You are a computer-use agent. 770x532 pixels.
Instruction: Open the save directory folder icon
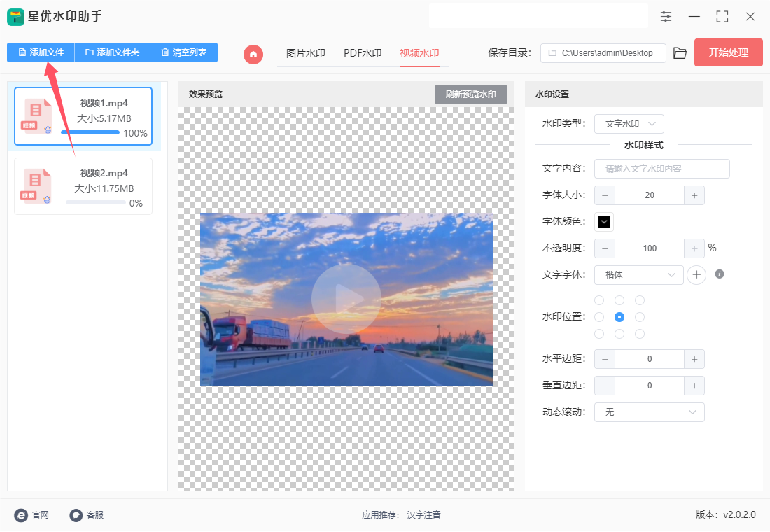tap(680, 53)
